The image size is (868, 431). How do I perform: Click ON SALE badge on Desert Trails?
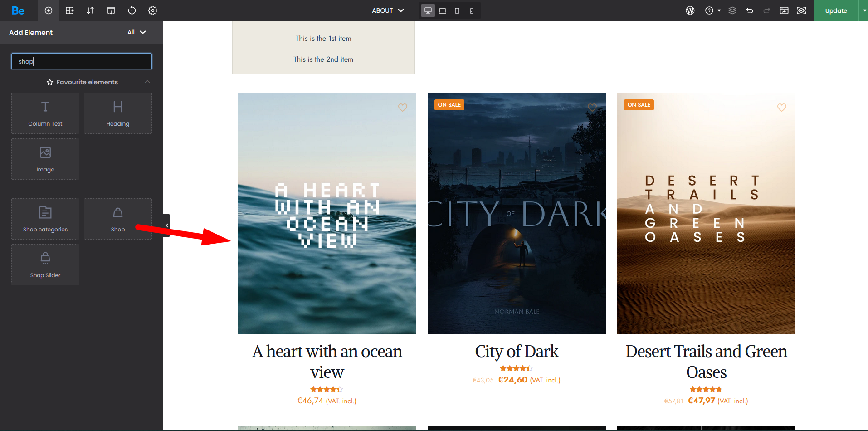pyautogui.click(x=639, y=105)
